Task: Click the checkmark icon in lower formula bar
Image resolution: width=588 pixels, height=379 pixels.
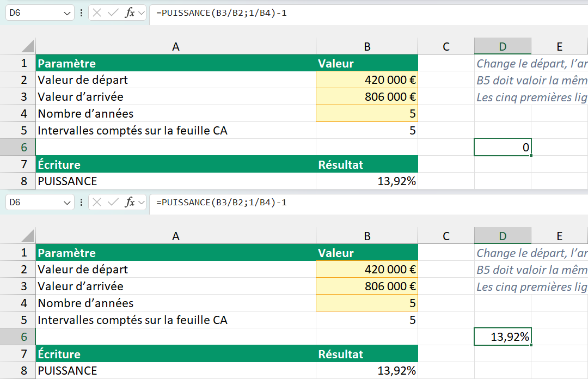Action: [x=113, y=203]
